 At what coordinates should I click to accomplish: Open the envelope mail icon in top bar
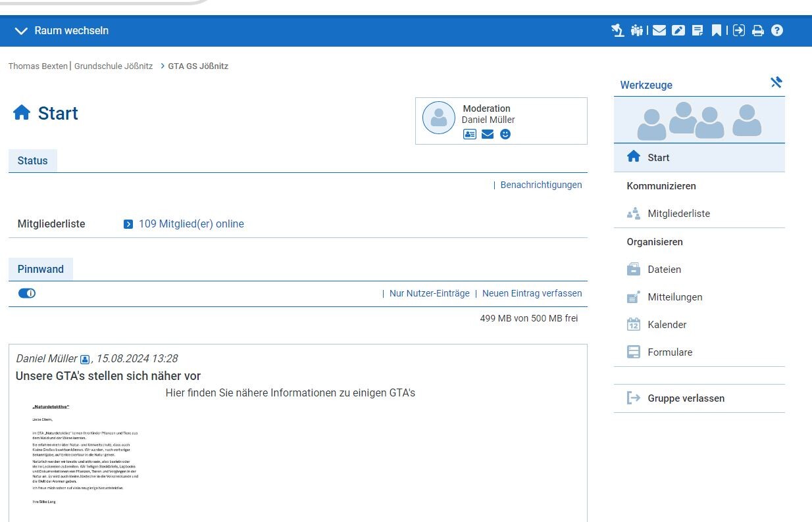click(659, 30)
